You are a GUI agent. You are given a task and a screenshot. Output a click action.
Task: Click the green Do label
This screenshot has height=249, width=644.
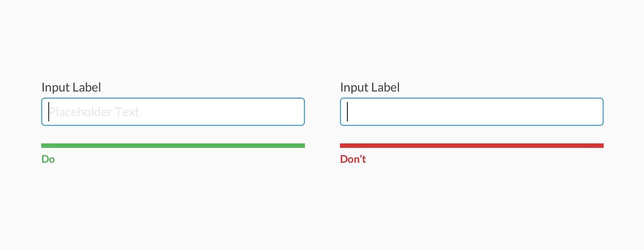coord(48,159)
